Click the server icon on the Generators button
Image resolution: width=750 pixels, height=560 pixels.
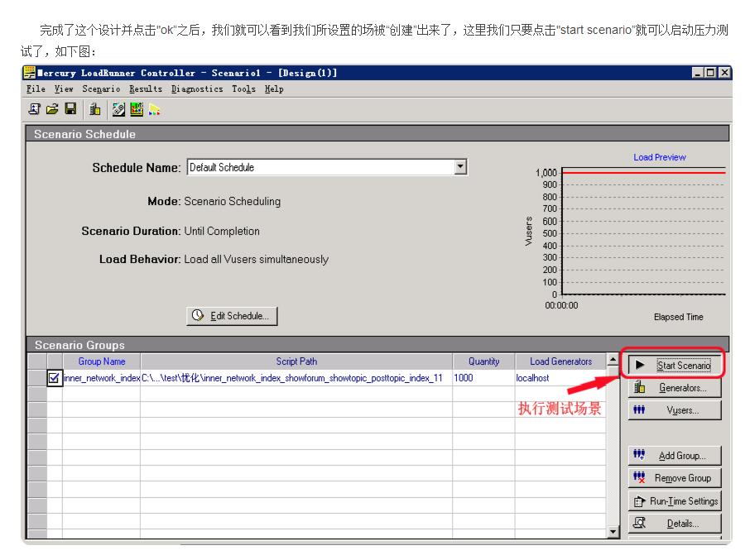(640, 387)
